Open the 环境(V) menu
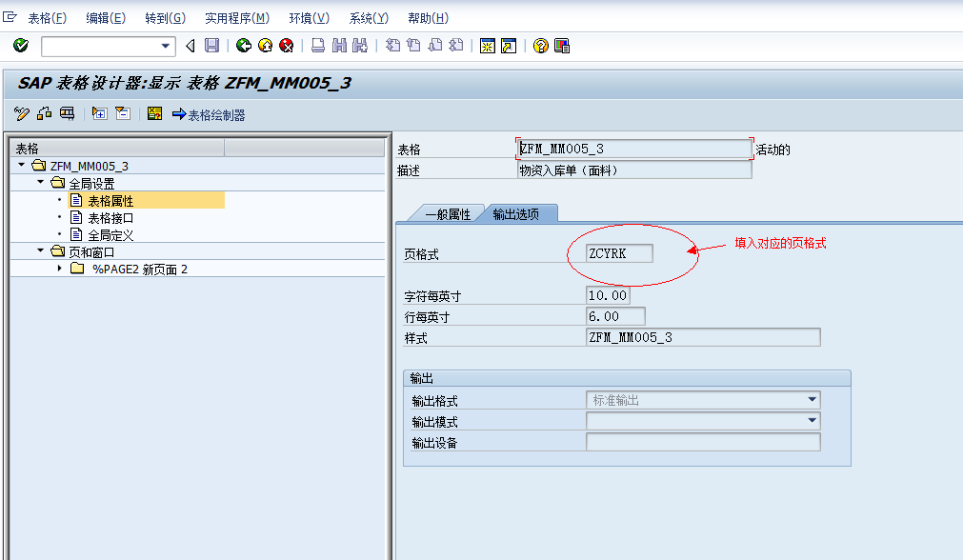This screenshot has width=963, height=560. tap(309, 18)
